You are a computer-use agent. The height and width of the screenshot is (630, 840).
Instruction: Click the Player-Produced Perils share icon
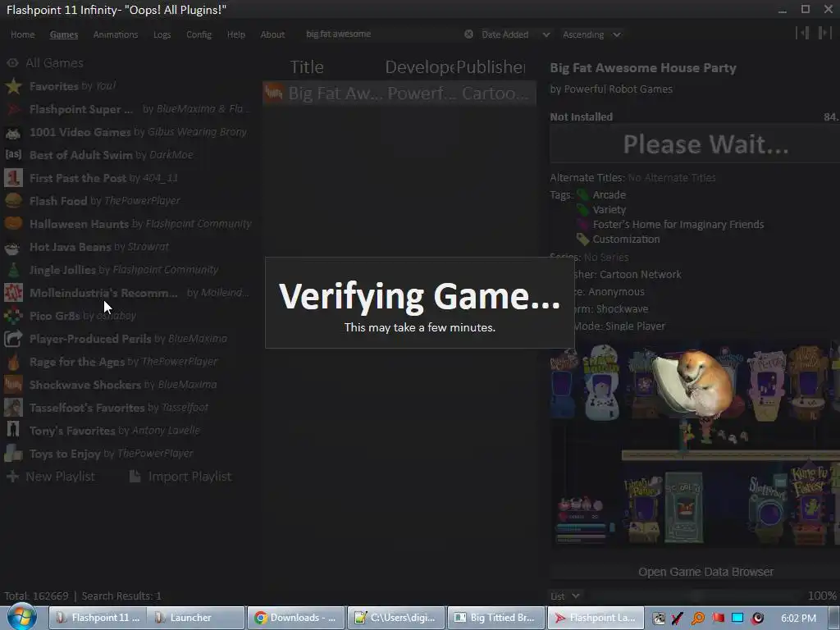point(13,339)
